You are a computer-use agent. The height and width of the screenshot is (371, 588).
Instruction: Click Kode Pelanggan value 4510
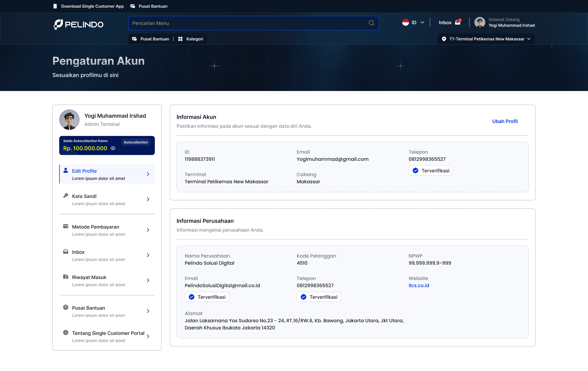point(302,263)
